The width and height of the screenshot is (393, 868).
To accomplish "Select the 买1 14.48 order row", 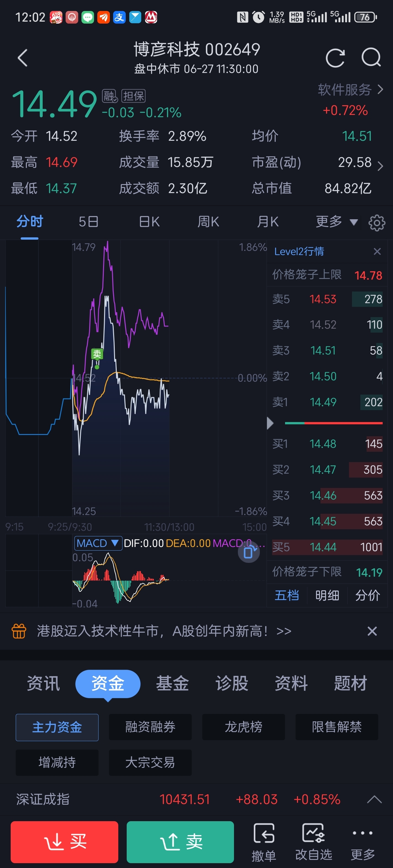I will click(327, 444).
